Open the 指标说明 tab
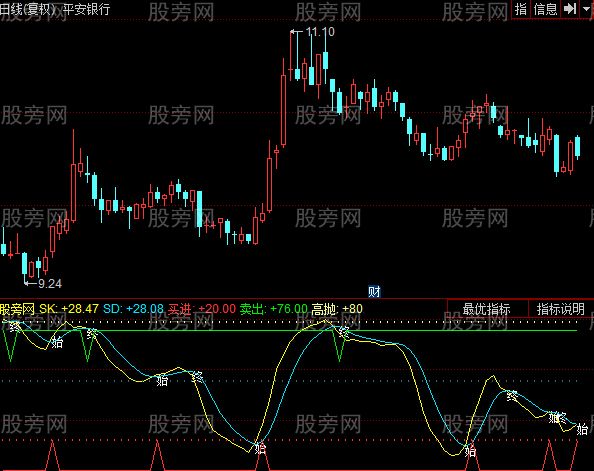This screenshot has height=471, width=594. 561,309
